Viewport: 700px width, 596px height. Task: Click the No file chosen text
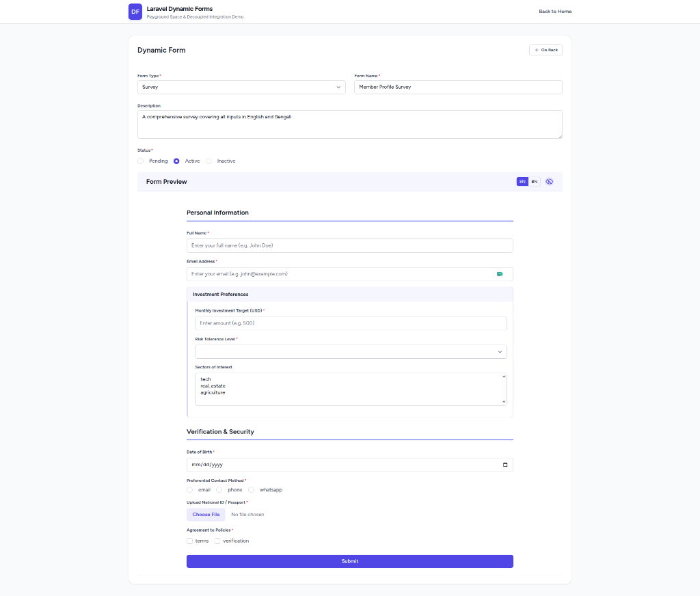point(247,515)
